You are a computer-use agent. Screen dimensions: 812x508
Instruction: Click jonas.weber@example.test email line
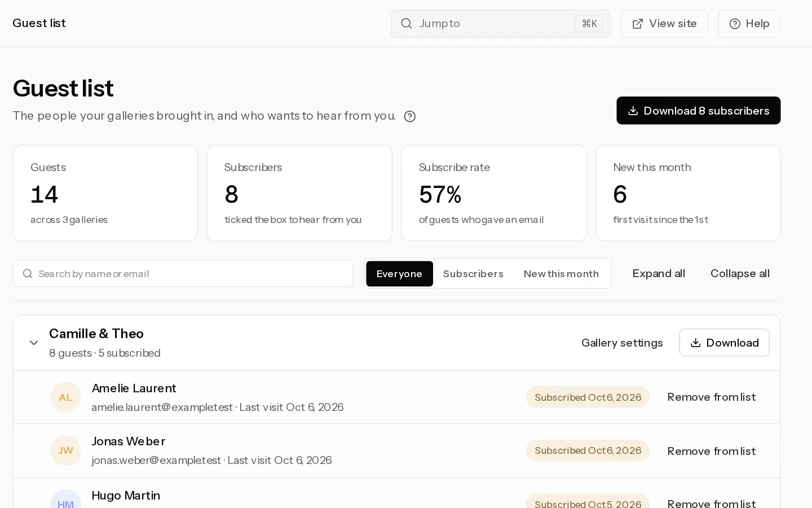coord(211,461)
